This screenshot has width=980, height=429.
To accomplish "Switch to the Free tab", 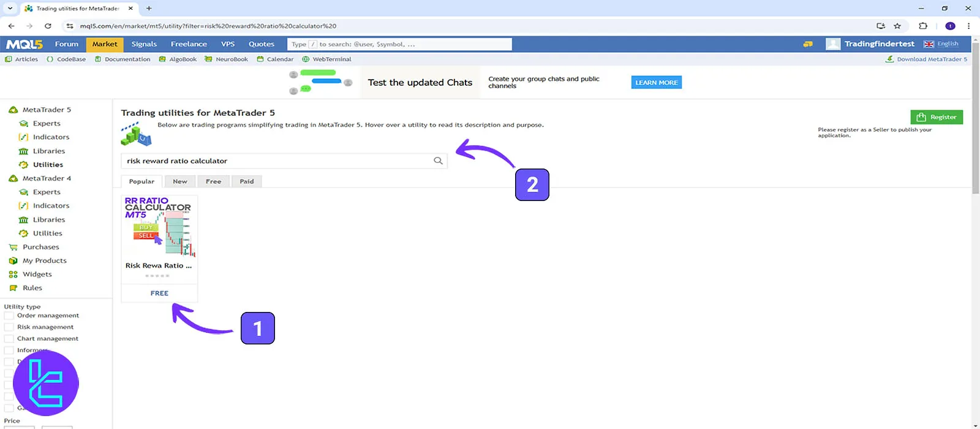I will (x=213, y=181).
